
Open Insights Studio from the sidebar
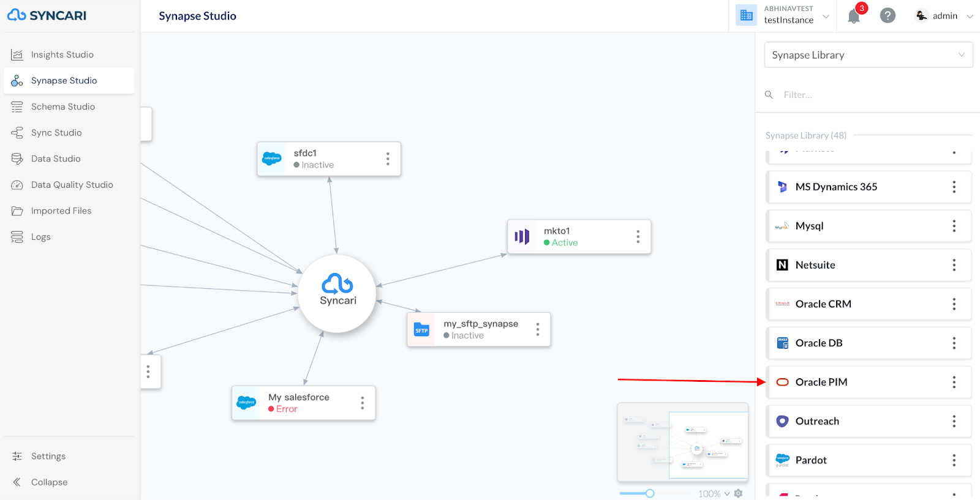point(69,54)
